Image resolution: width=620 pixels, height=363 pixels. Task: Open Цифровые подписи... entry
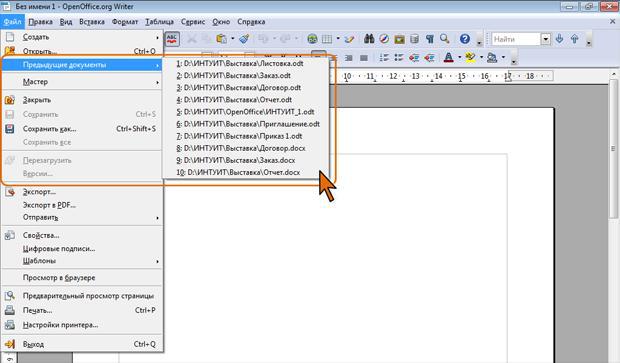click(x=82, y=249)
